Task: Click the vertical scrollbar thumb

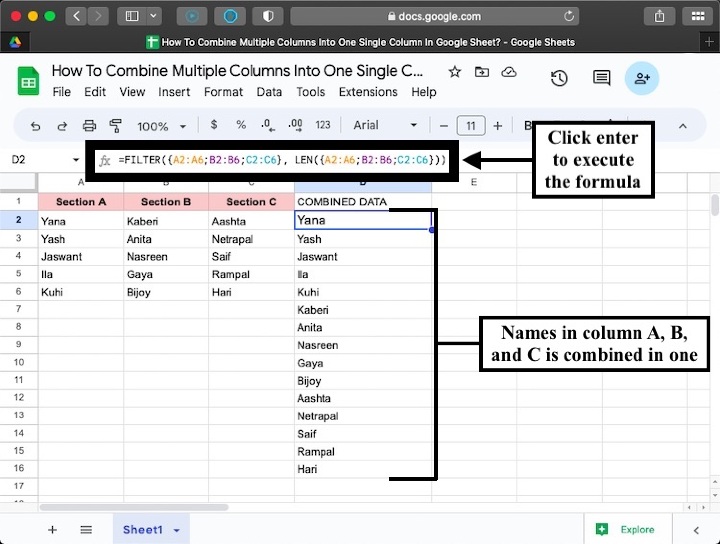Action: tap(714, 205)
